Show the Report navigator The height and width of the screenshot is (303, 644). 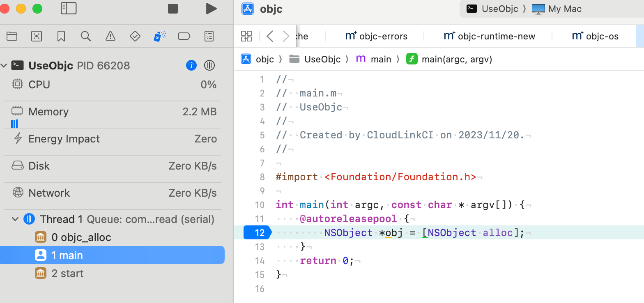click(x=209, y=36)
